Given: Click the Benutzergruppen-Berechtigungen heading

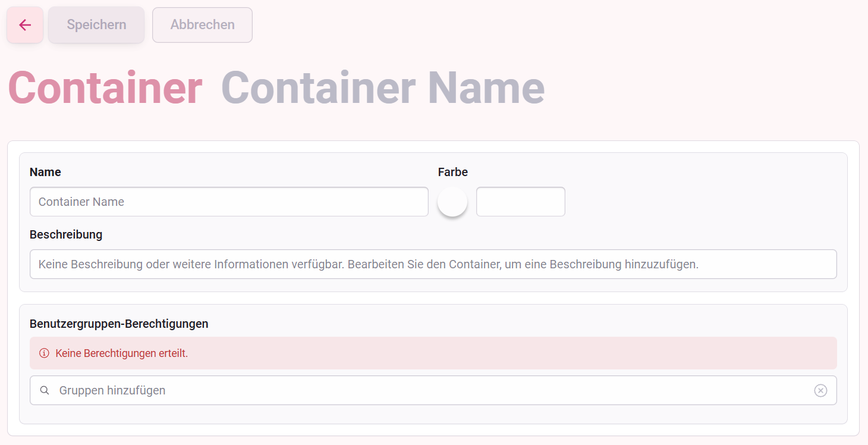Looking at the screenshot, I should click(x=119, y=324).
